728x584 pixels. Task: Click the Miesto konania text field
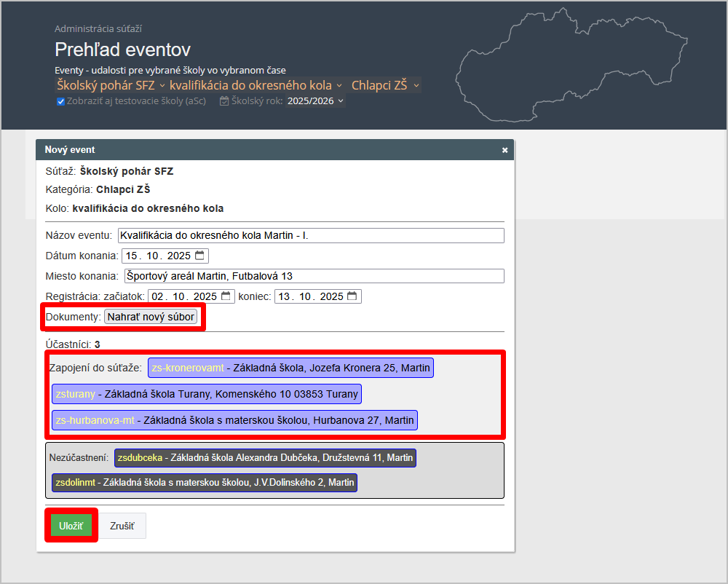click(313, 276)
